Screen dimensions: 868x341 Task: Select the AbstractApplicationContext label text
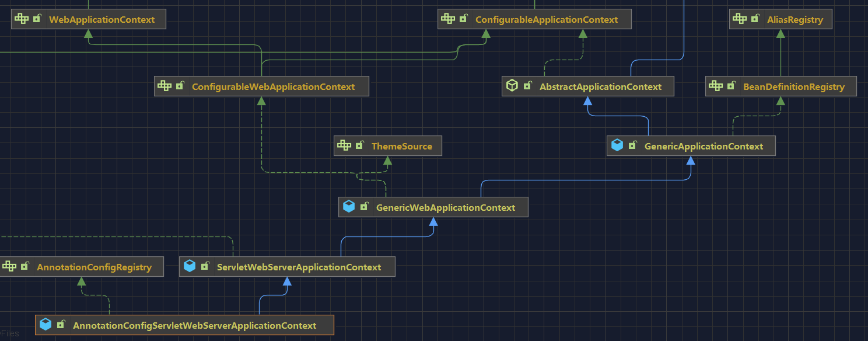(x=600, y=87)
